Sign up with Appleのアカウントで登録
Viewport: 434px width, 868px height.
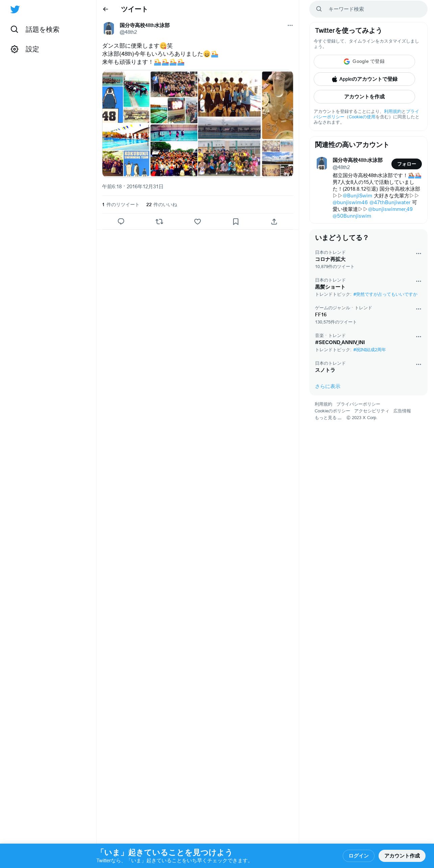[x=364, y=79]
